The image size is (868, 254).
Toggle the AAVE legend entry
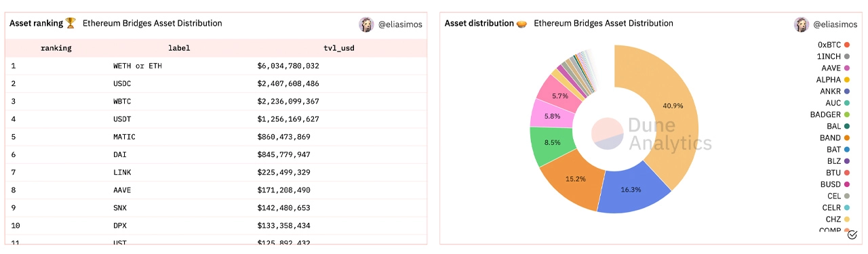click(x=835, y=68)
